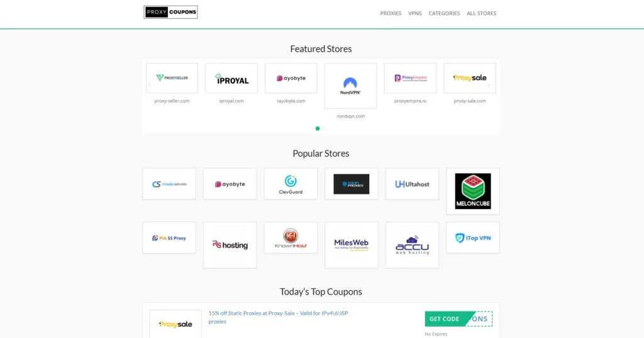The image size is (644, 338).
Task: Switch to the second carousel page dot
Action: coord(324,128)
